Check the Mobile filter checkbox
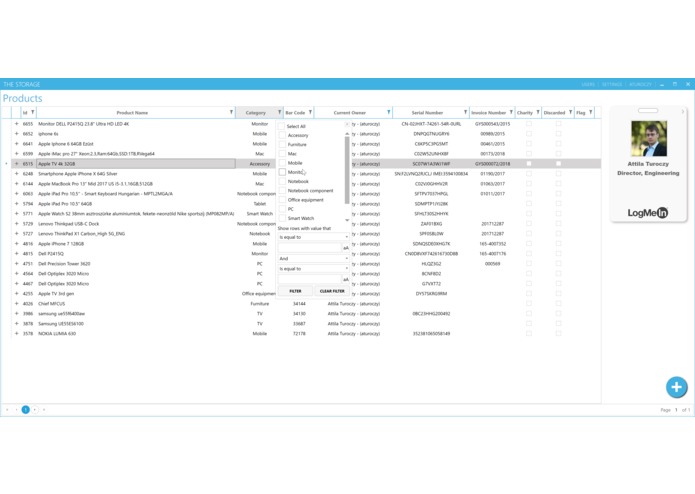This screenshot has height=494, width=695. [x=282, y=163]
